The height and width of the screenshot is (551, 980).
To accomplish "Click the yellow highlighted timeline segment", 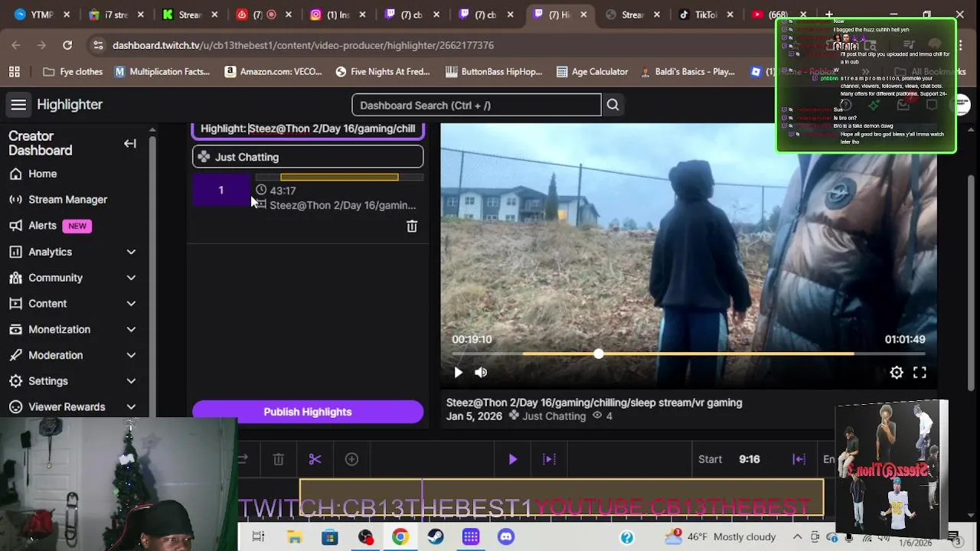I will (561, 497).
